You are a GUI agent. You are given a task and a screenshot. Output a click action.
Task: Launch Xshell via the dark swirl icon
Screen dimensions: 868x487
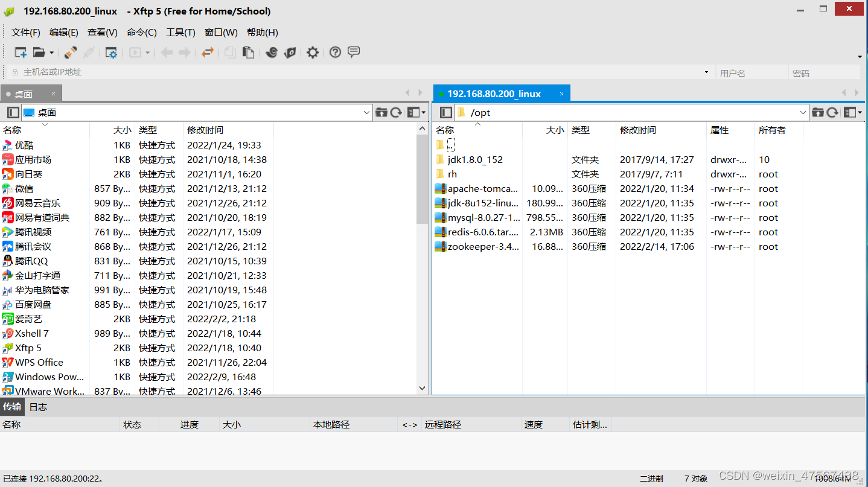click(x=271, y=53)
